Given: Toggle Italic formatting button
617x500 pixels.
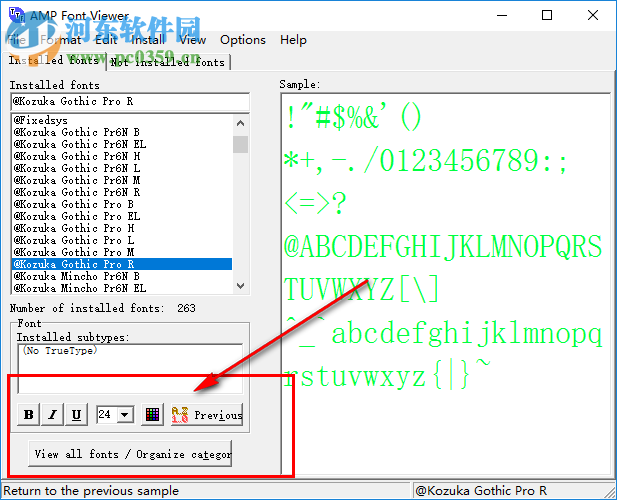Looking at the screenshot, I should (x=52, y=414).
